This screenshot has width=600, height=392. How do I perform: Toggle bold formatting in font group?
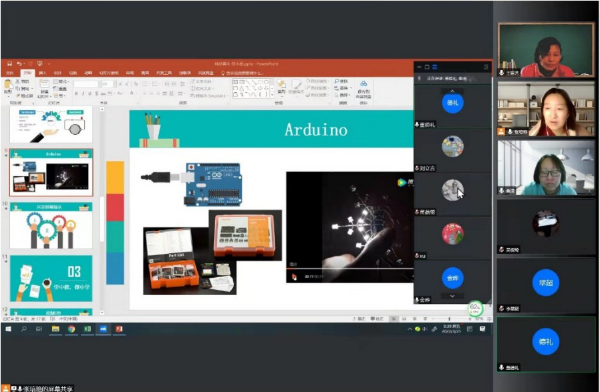tap(77, 93)
